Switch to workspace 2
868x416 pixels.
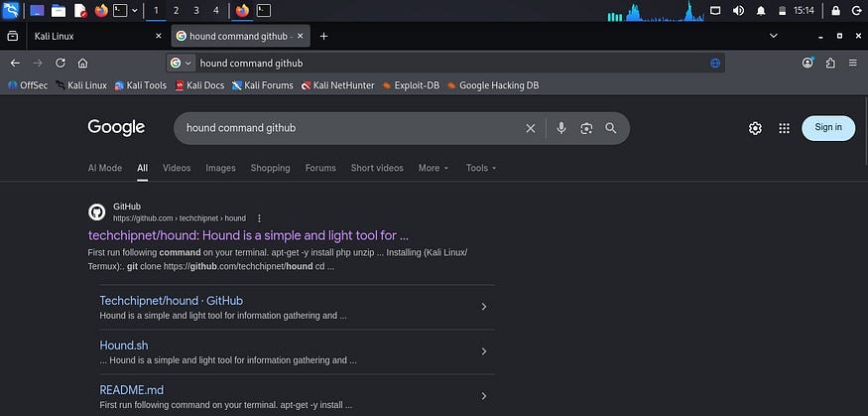point(176,11)
